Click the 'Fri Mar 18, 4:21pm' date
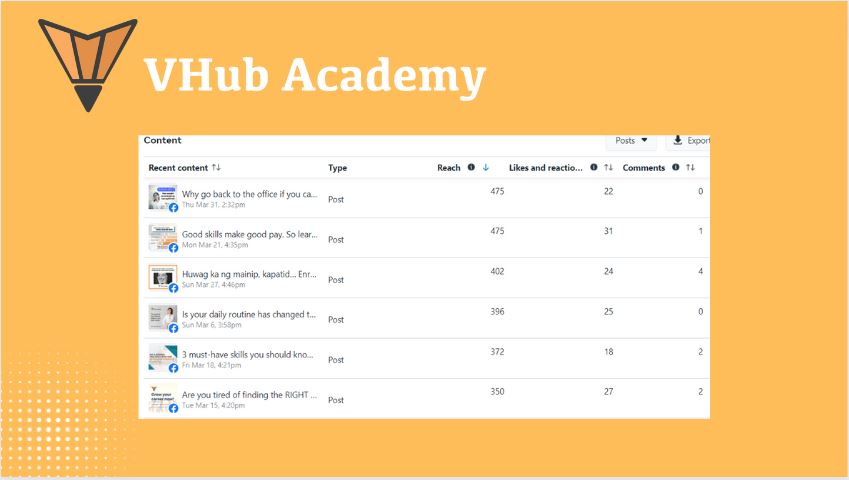 [211, 365]
